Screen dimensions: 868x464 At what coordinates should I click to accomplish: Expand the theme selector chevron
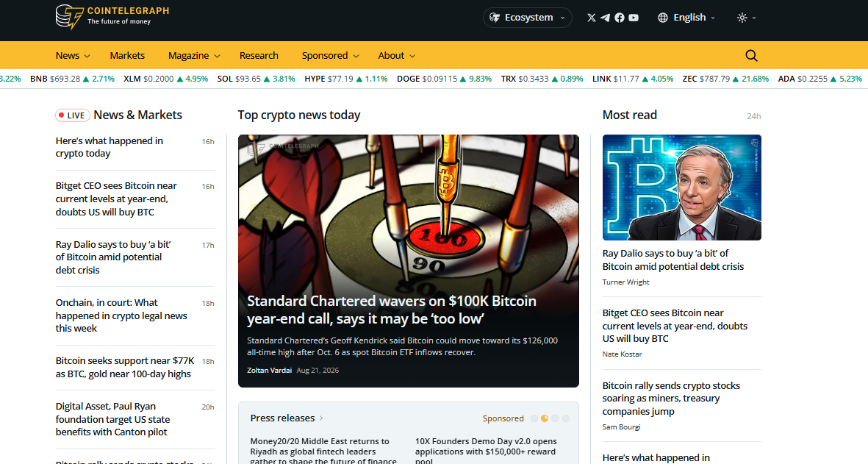coord(754,18)
